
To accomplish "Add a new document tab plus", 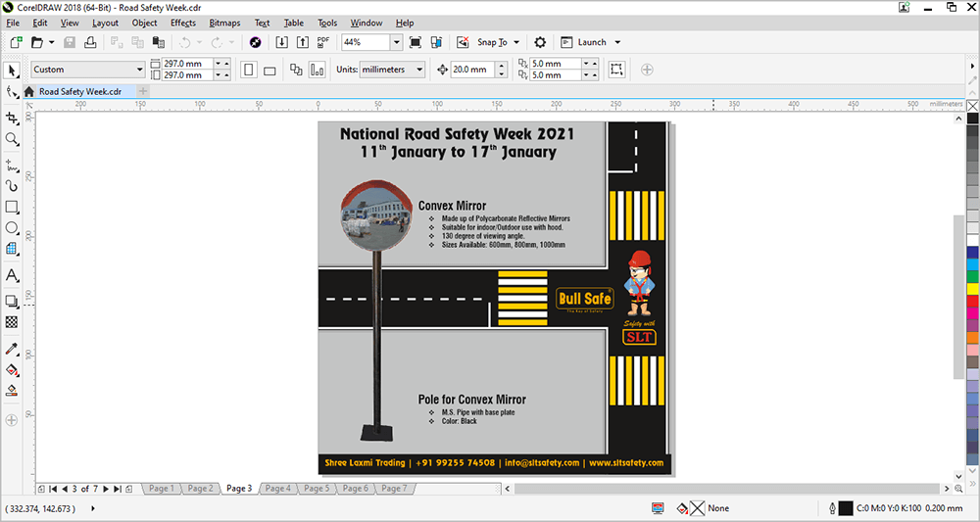I will [143, 91].
